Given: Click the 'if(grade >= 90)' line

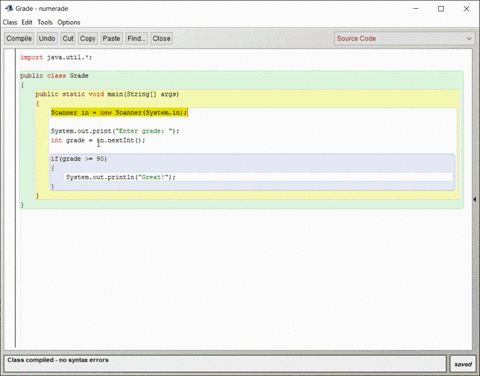Looking at the screenshot, I should [79, 159].
